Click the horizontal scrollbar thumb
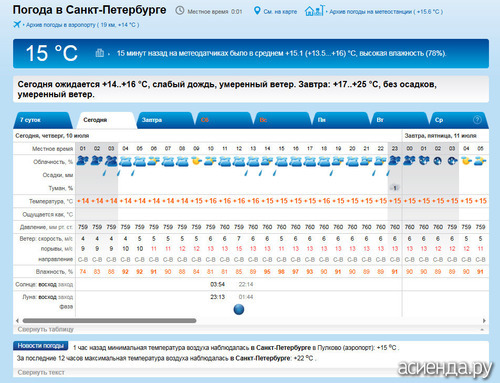The height and width of the screenshot is (383, 500). click(109, 321)
